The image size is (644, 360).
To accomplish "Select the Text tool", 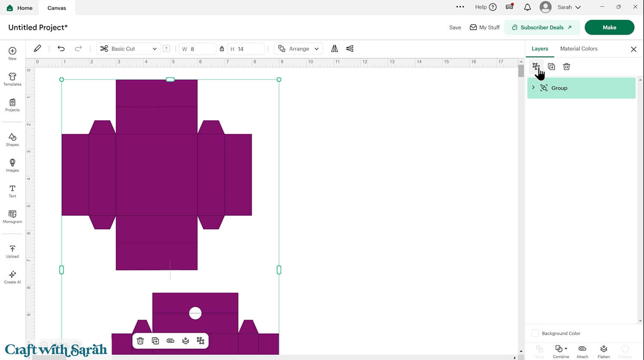I will pyautogui.click(x=12, y=191).
